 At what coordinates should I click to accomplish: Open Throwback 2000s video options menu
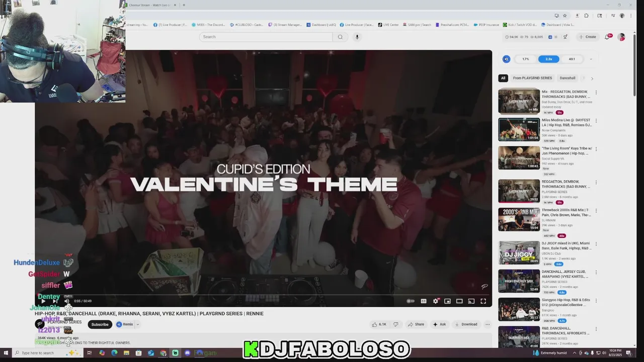[596, 211]
